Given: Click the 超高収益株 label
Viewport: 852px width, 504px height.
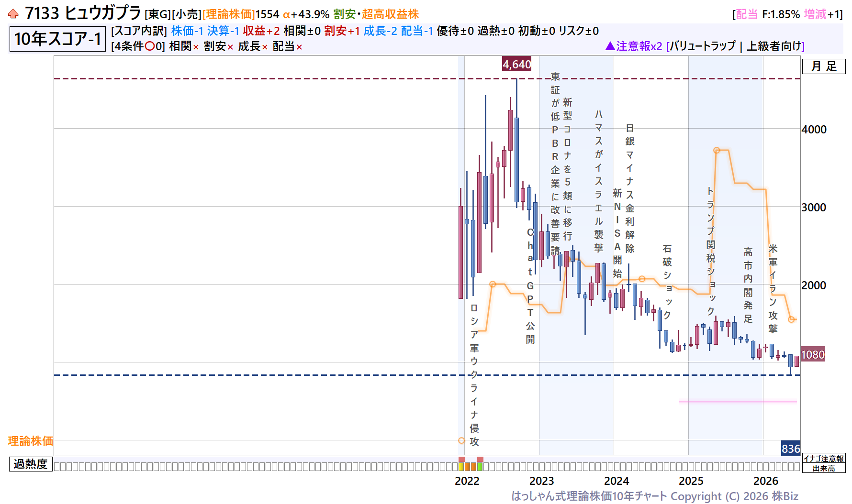Looking at the screenshot, I should coord(390,14).
